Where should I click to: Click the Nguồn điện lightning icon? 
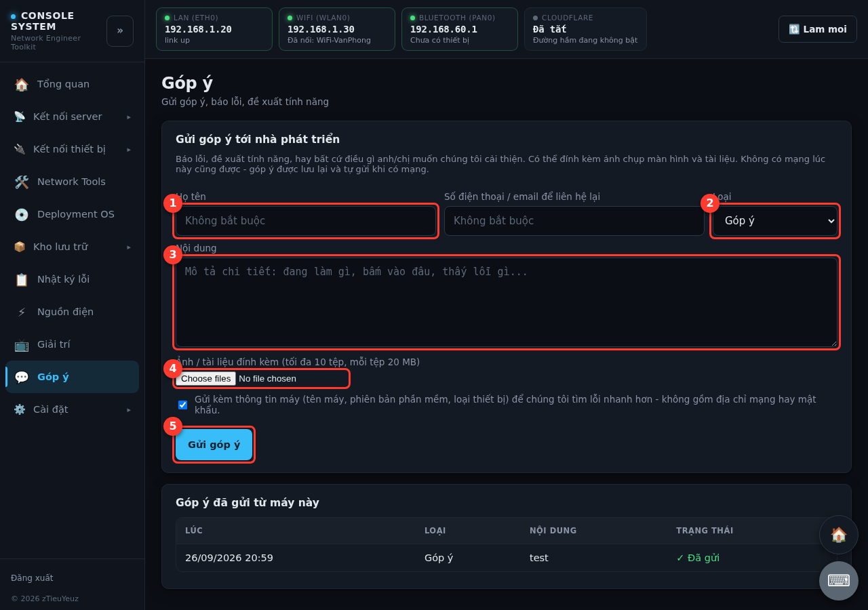click(22, 312)
